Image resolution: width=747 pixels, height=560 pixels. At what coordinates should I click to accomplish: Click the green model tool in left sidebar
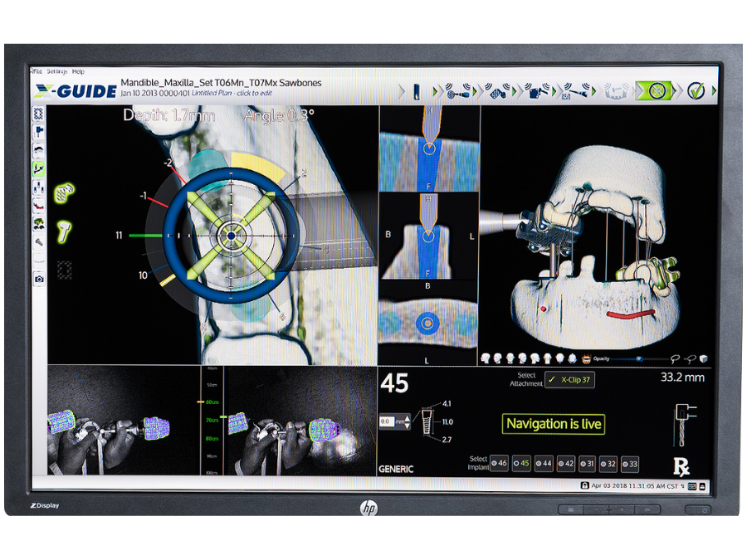[38, 223]
